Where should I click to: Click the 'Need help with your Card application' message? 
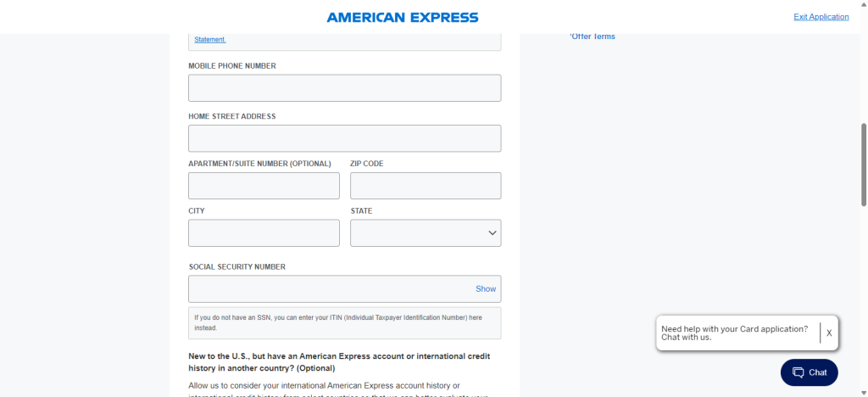click(x=735, y=333)
